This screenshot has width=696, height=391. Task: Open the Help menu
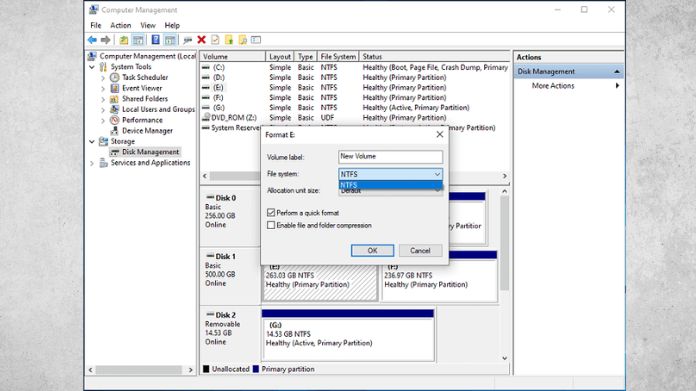click(172, 25)
